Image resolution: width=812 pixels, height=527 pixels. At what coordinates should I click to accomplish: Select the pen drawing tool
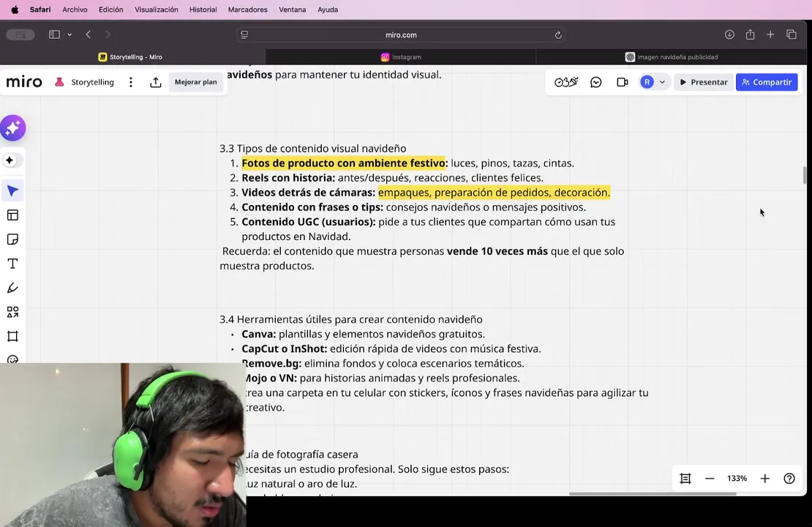(x=13, y=288)
